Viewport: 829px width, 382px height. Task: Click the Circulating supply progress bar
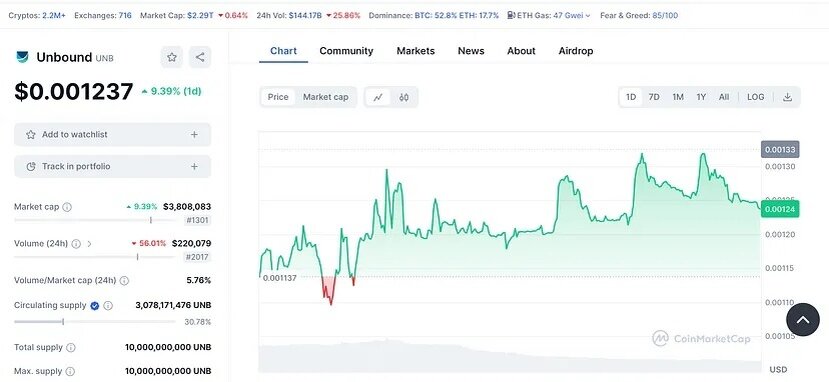tap(95, 321)
